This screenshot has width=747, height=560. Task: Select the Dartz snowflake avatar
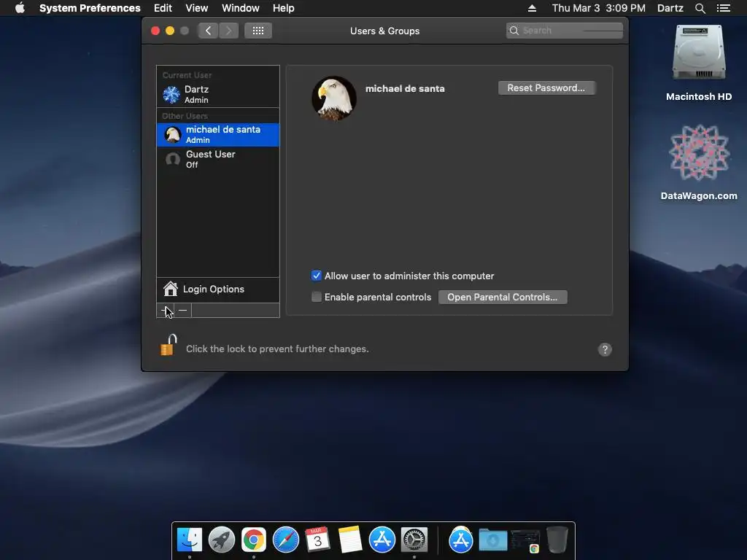(171, 94)
